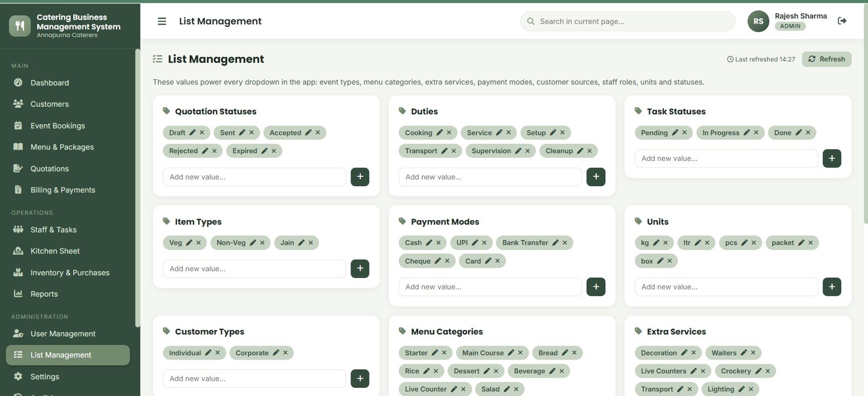868x396 pixels.
Task: Edit the Main Course menu category
Action: click(510, 353)
